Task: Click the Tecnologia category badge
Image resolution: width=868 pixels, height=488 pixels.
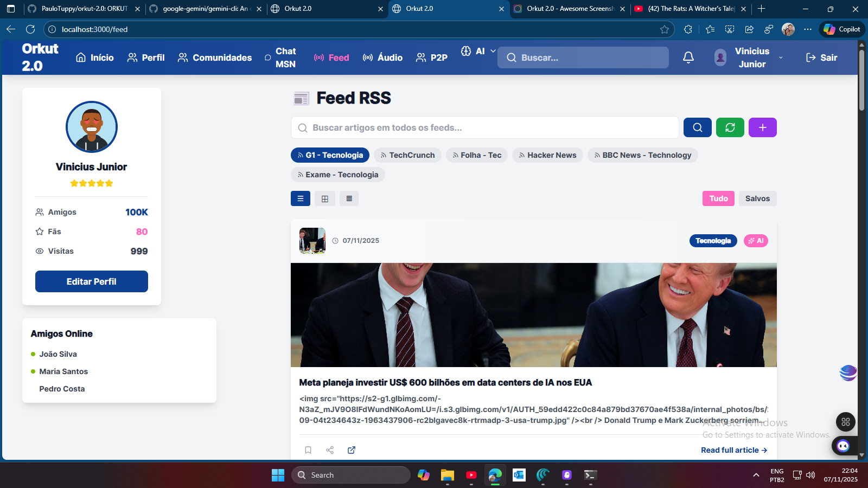Action: (713, 241)
